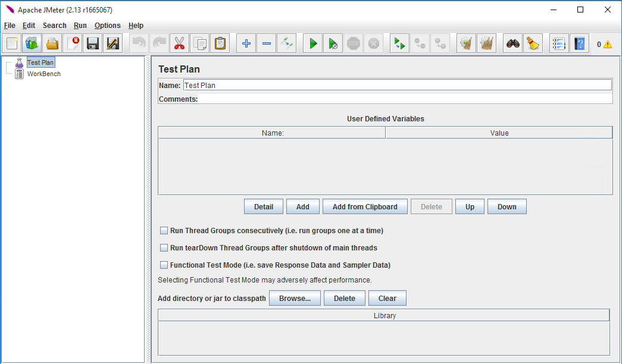Screen dimensions: 622x364
Task: Click the Comments input field
Action: [405, 99]
